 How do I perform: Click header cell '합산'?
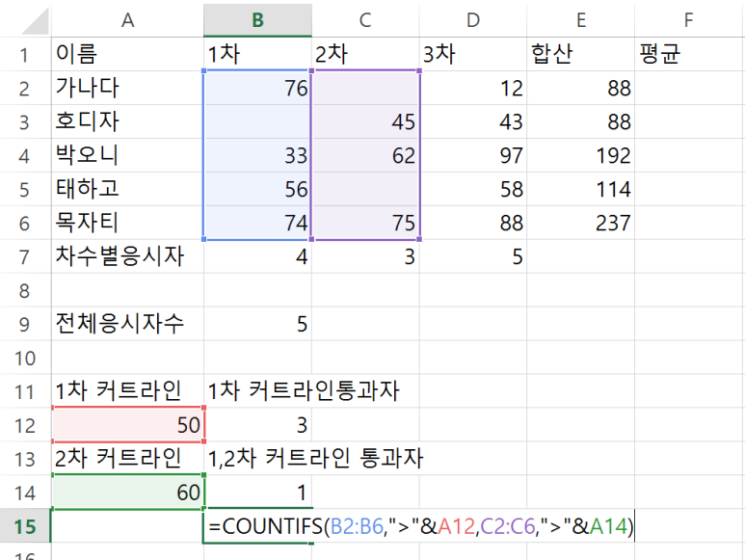(x=580, y=55)
